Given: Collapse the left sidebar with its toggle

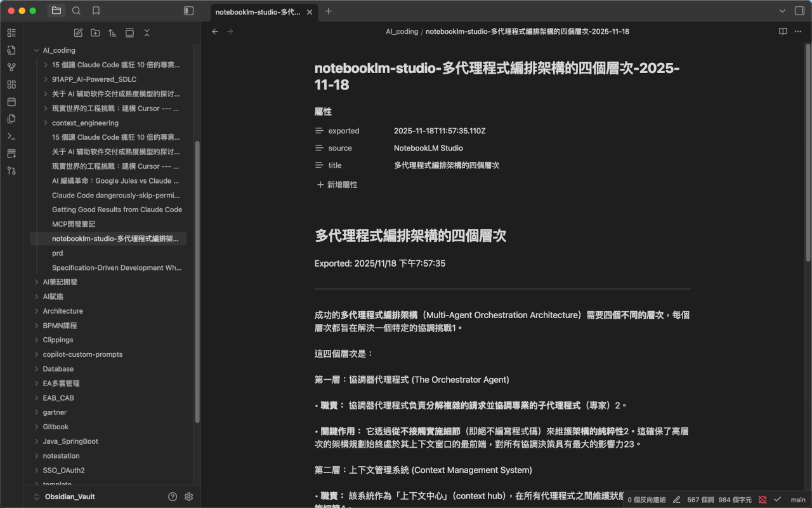Looking at the screenshot, I should (x=188, y=11).
